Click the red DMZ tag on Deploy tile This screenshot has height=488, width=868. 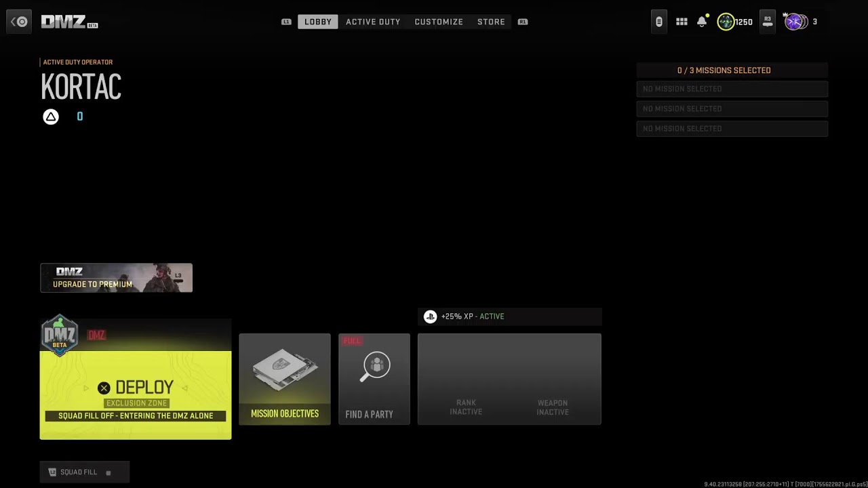(96, 335)
